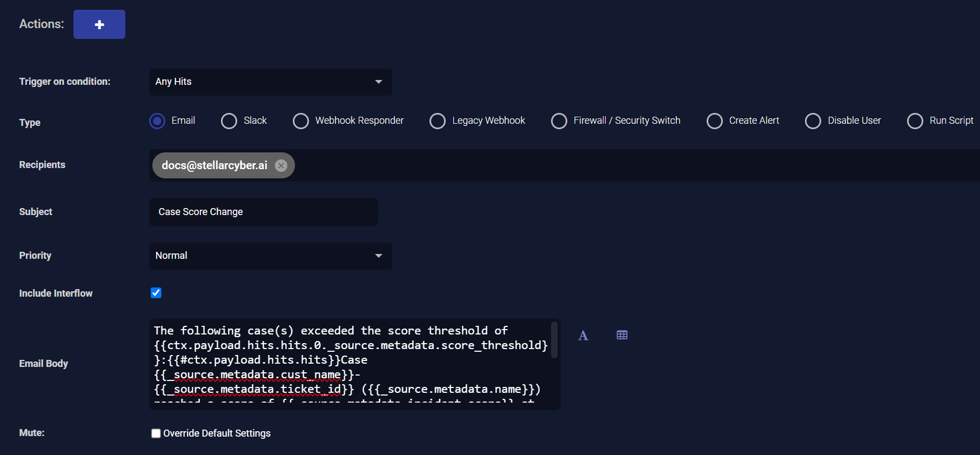Click the text format 'A' icon
This screenshot has height=455, width=980.
click(x=583, y=336)
